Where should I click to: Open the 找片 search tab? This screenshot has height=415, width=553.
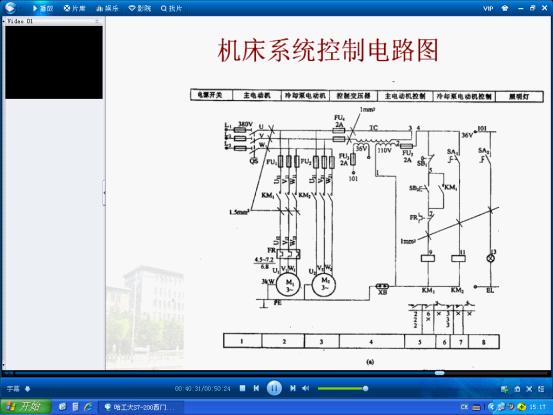click(x=171, y=8)
